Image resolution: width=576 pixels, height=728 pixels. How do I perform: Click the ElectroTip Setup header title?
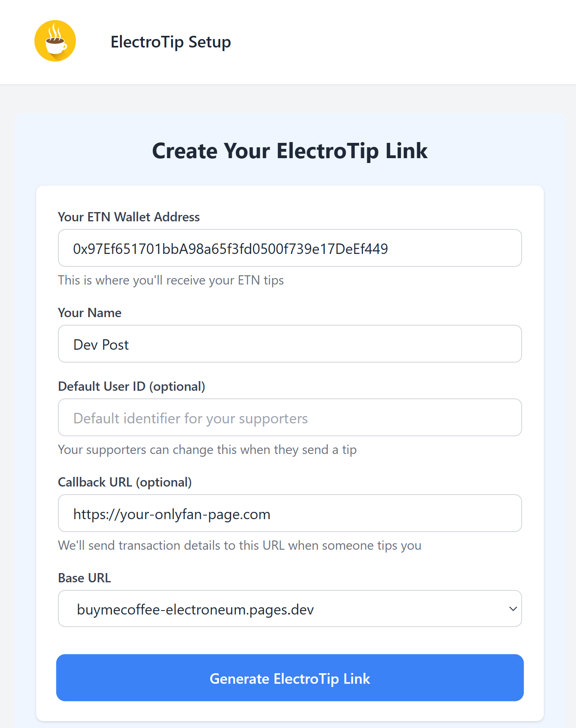click(171, 42)
